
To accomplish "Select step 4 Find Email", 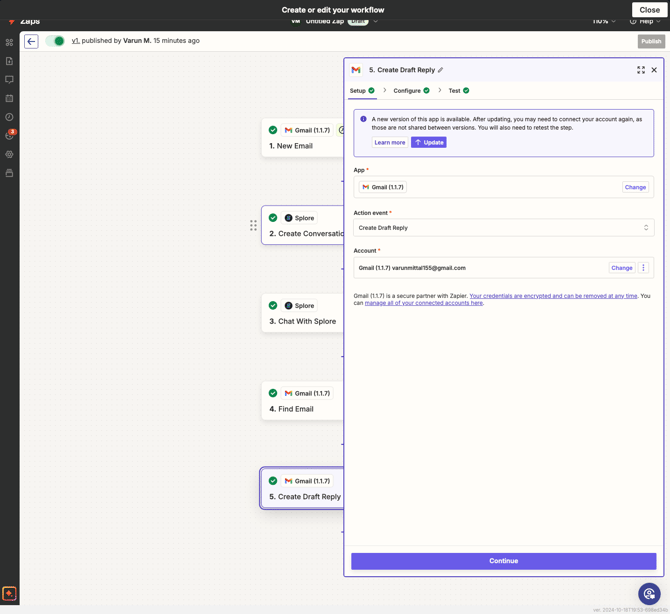I will (303, 401).
